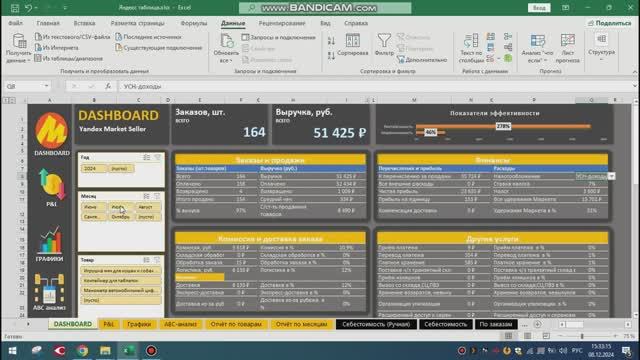The width and height of the screenshot is (640, 360).
Task: Click the Вход sign-in button
Action: click(x=539, y=8)
